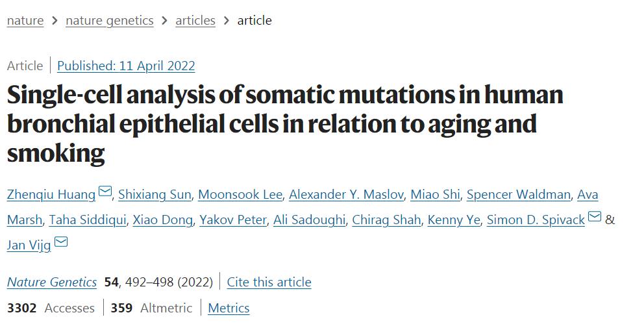Click the mail icon next to Jan Vijg
Screen dimensions: 644x328
tap(61, 242)
